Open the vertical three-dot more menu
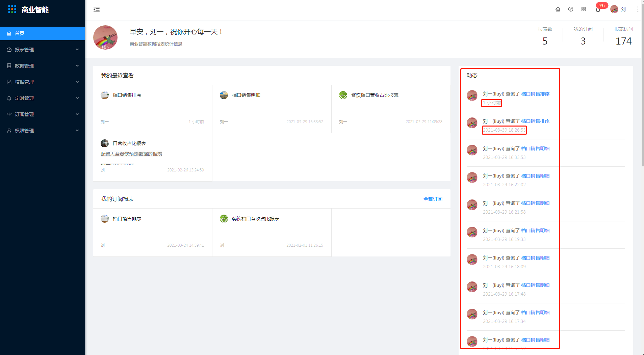Image resolution: width=644 pixels, height=355 pixels. click(x=638, y=9)
